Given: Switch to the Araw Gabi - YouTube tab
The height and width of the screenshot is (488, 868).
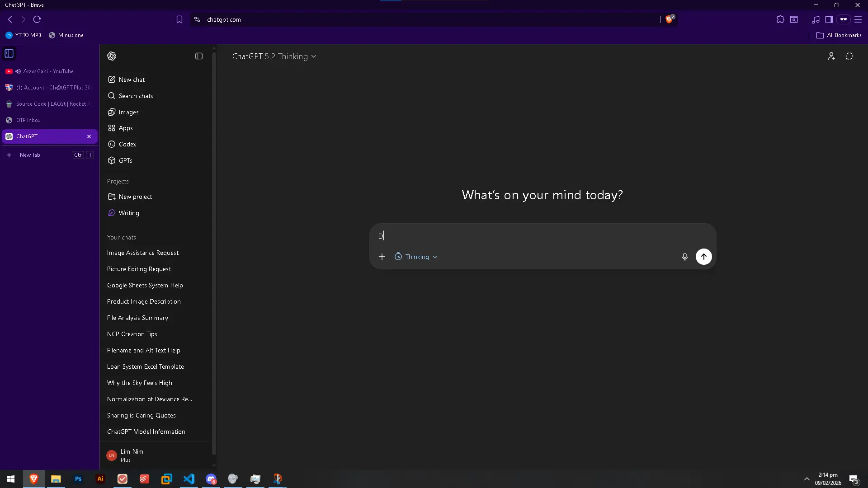Looking at the screenshot, I should pyautogui.click(x=50, y=71).
